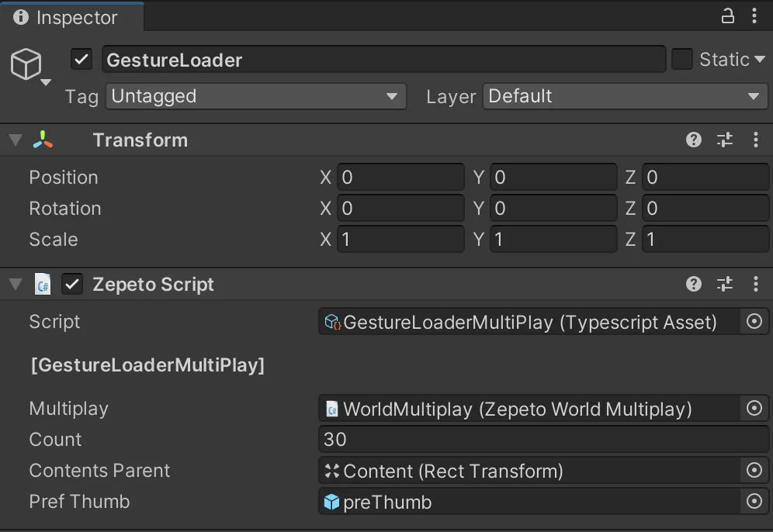773x532 pixels.
Task: Open the GestureLoaderMultiPlay script object picker
Action: (754, 322)
